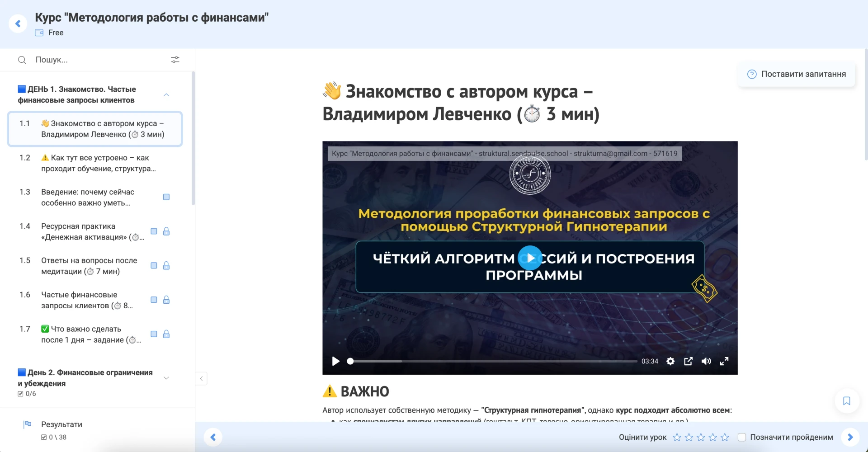Enter fullscreen mode on the video

click(x=724, y=361)
